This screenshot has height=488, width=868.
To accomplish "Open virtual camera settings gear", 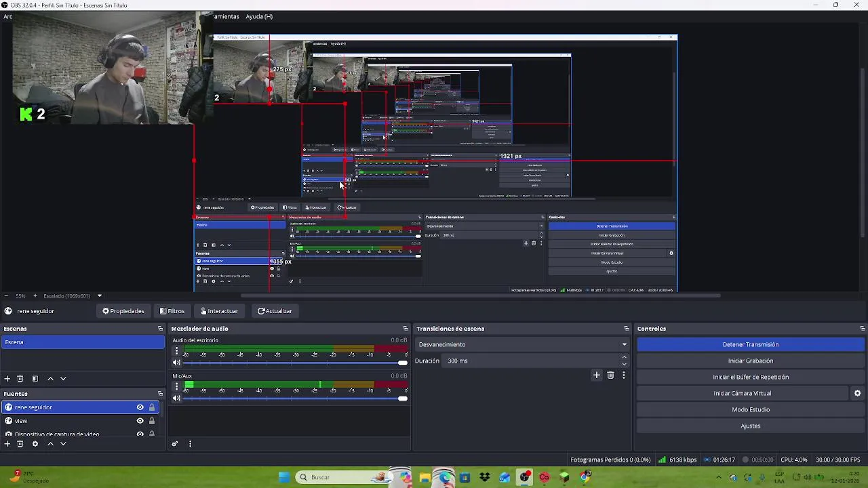I will (857, 393).
